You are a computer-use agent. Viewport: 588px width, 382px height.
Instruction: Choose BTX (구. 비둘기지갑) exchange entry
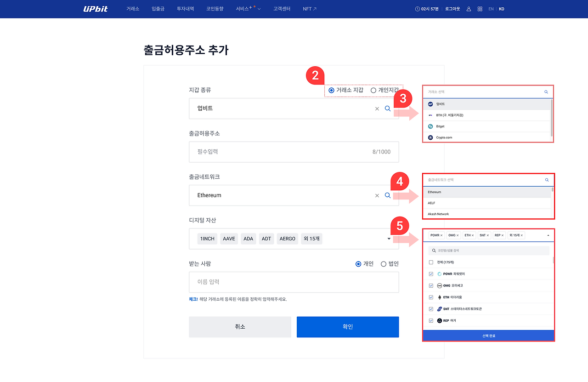(x=487, y=115)
